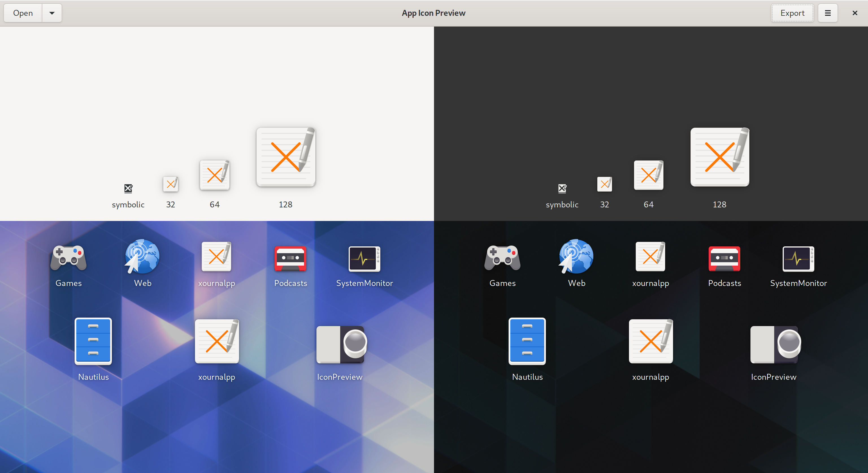Click Podcasts cassette icon on light wallpaper

(290, 258)
